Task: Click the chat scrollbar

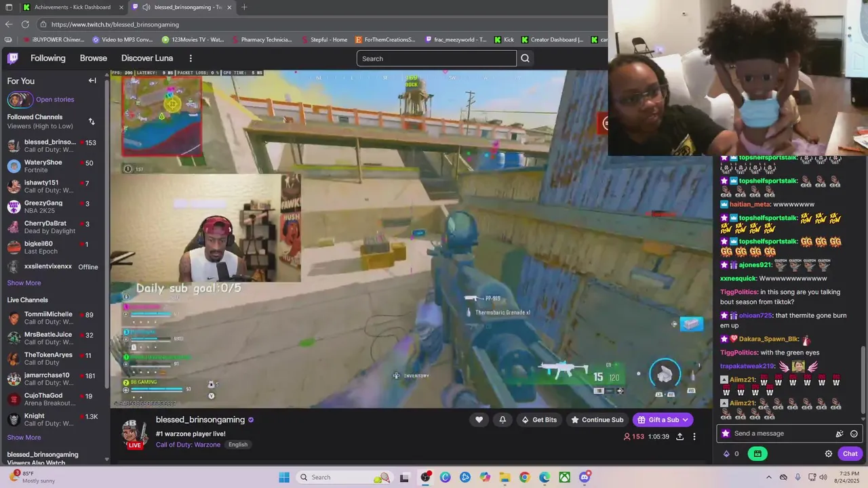Action: [864, 380]
